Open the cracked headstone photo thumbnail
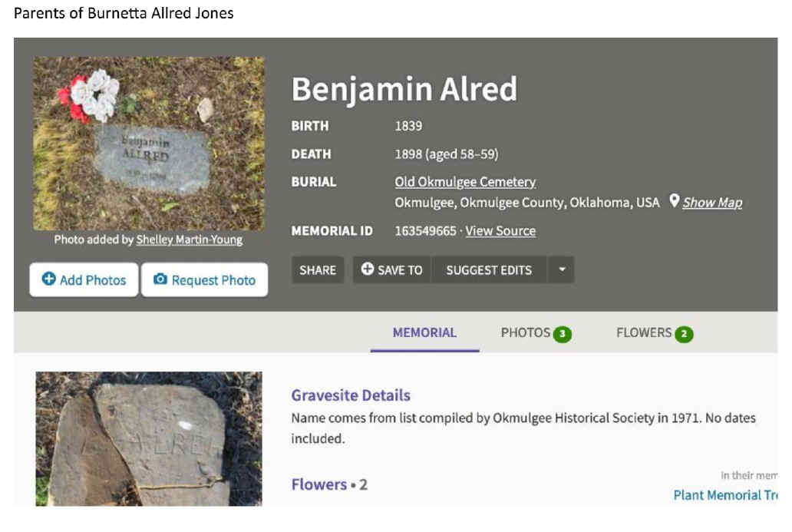792x532 pixels. [x=149, y=438]
